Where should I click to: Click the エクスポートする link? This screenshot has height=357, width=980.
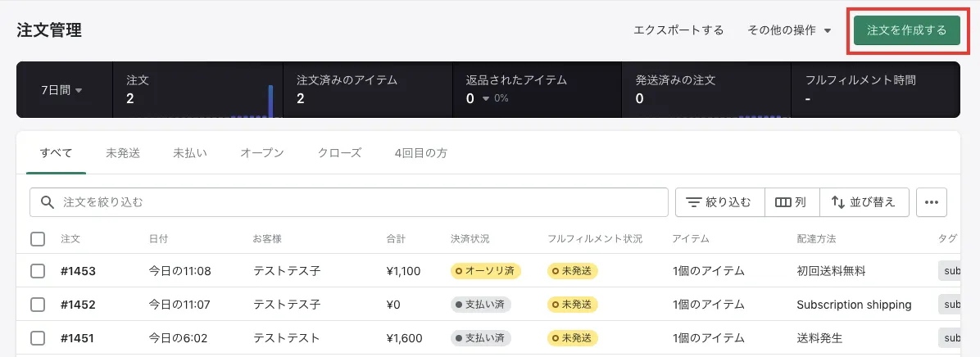point(678,30)
